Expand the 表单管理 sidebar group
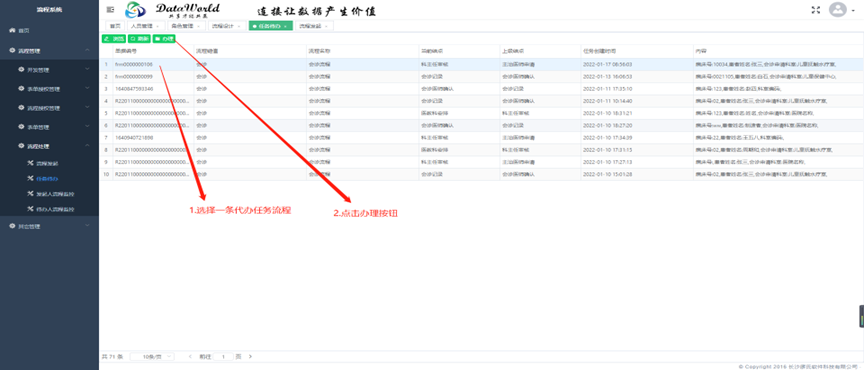 (50, 127)
